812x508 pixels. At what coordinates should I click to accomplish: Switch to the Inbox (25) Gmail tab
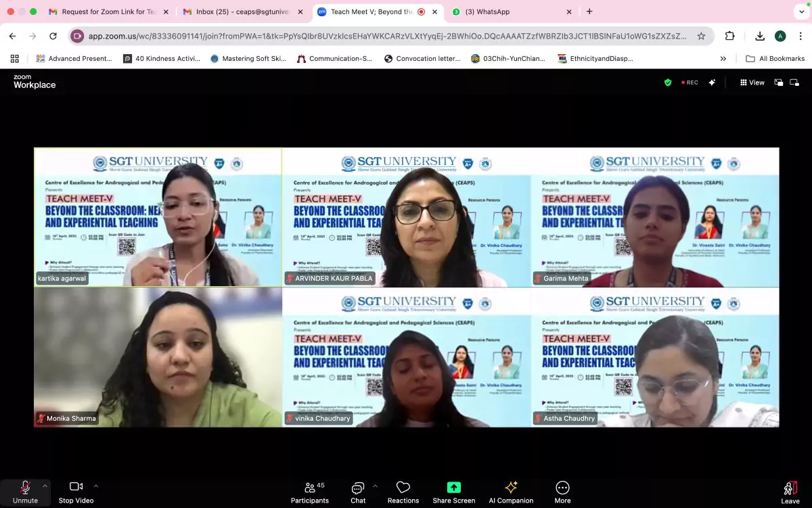coord(243,11)
